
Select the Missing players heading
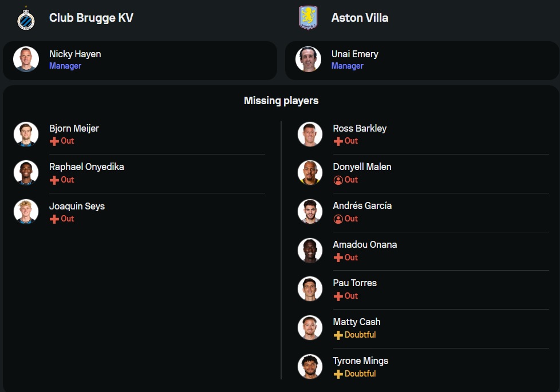click(x=281, y=101)
